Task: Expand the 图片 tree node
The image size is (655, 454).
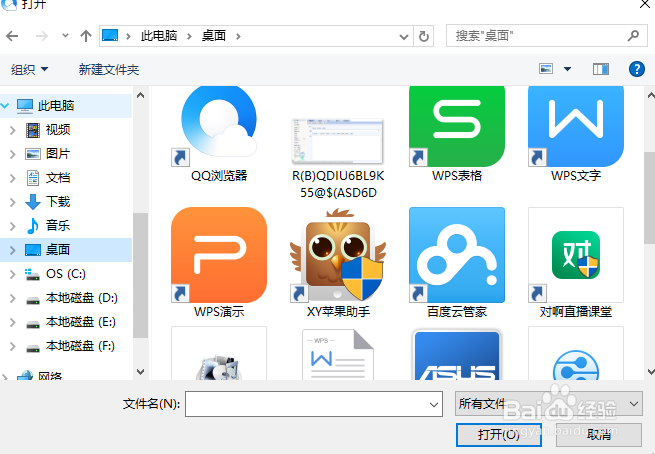Action: point(13,154)
